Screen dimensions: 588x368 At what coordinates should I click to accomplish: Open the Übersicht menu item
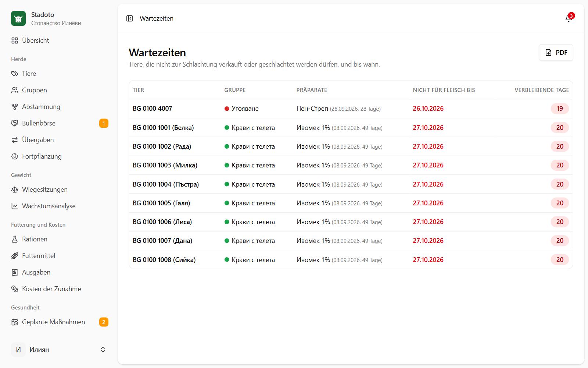pos(59,40)
